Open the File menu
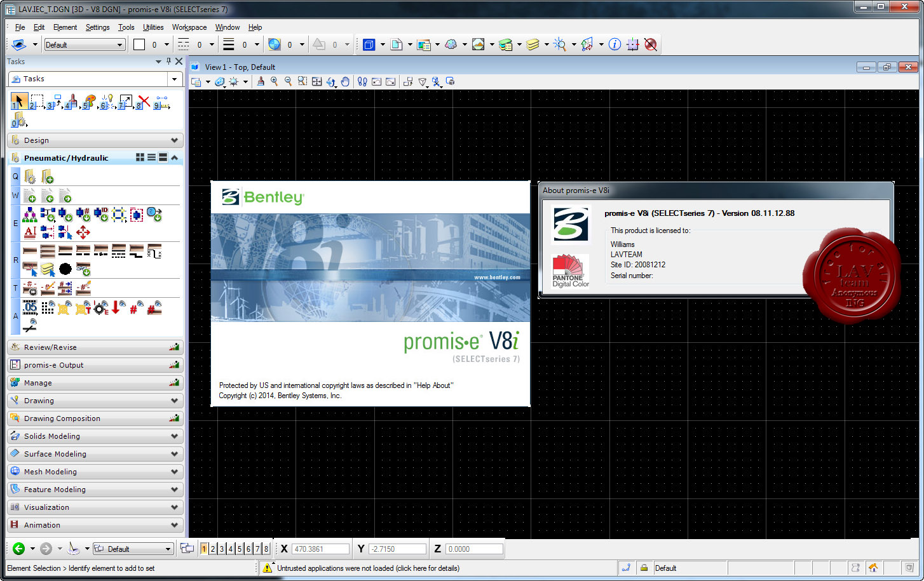This screenshot has width=924, height=581. coord(20,27)
